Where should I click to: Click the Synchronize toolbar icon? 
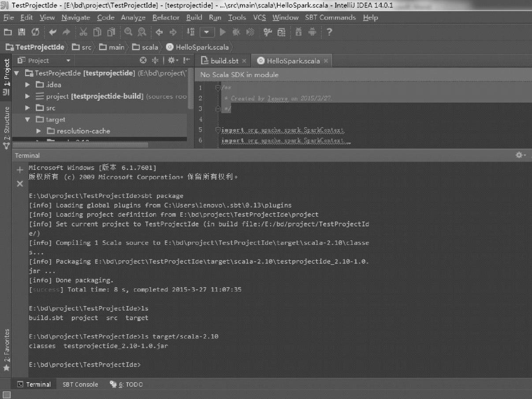point(35,32)
